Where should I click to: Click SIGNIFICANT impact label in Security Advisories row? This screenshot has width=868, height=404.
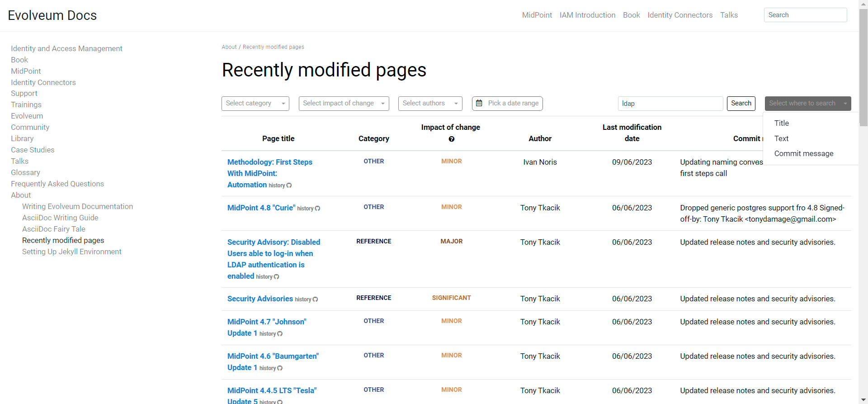[x=451, y=298]
